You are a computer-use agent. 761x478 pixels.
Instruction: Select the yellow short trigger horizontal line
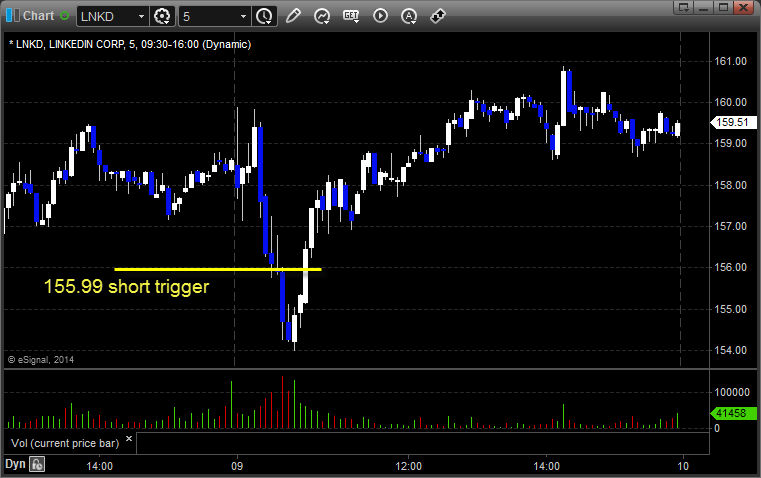pos(217,269)
